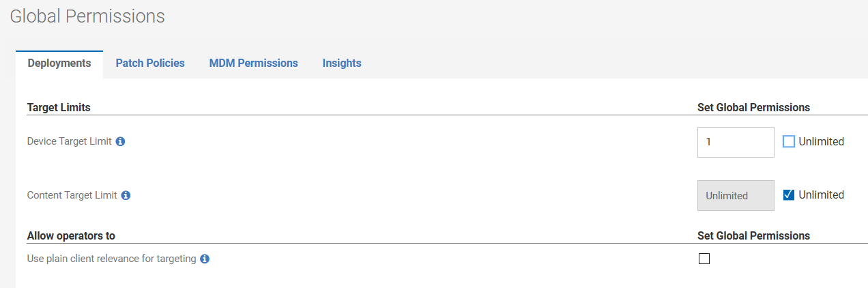Click the Unlimited label beside the Device limit checkbox
Image resolution: width=868 pixels, height=288 pixels.
[821, 142]
